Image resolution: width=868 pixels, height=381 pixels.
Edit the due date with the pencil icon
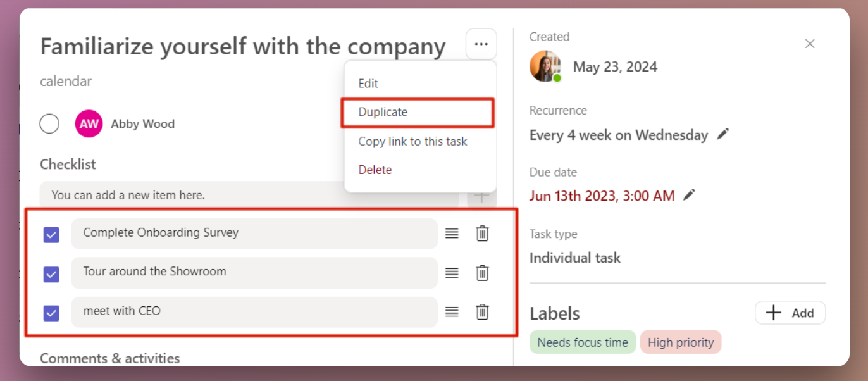coord(689,195)
